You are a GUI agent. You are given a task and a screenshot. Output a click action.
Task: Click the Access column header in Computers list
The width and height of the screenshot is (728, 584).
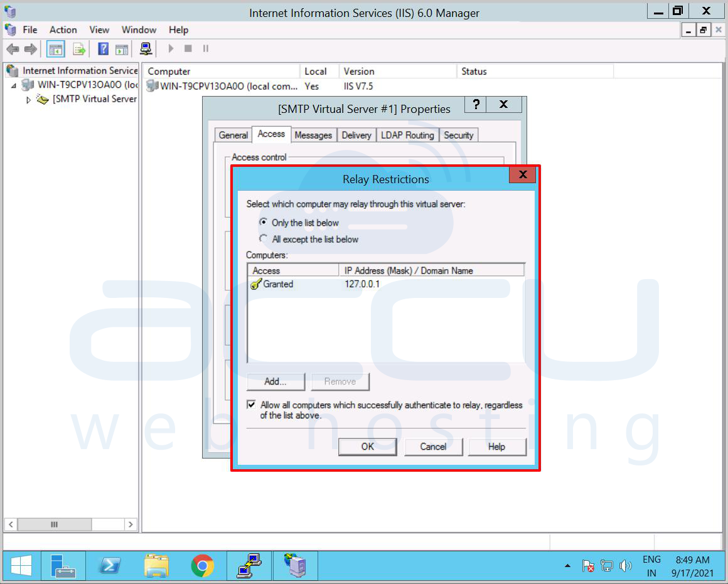(x=294, y=270)
